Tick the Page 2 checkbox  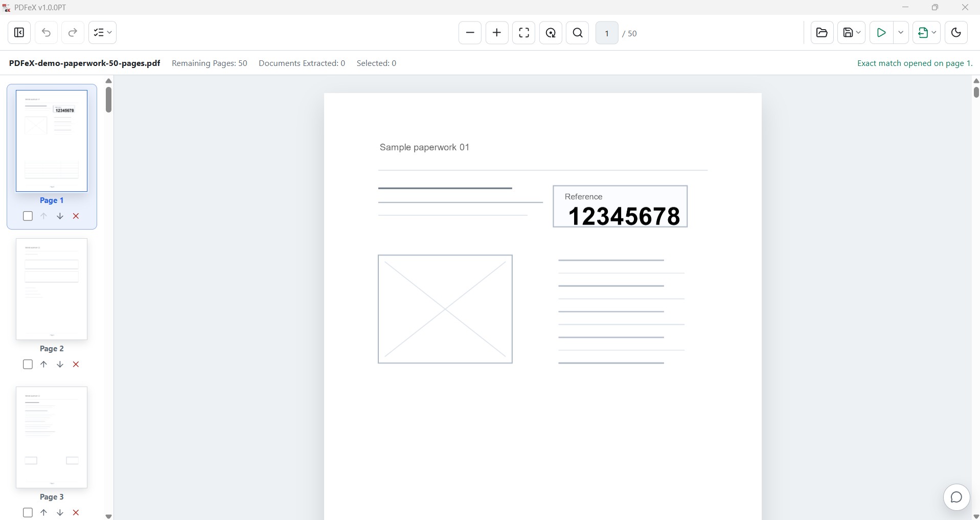[x=28, y=365]
